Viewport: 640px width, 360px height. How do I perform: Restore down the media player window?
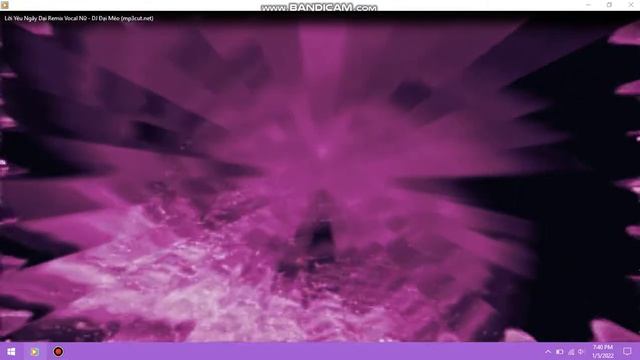(x=609, y=5)
